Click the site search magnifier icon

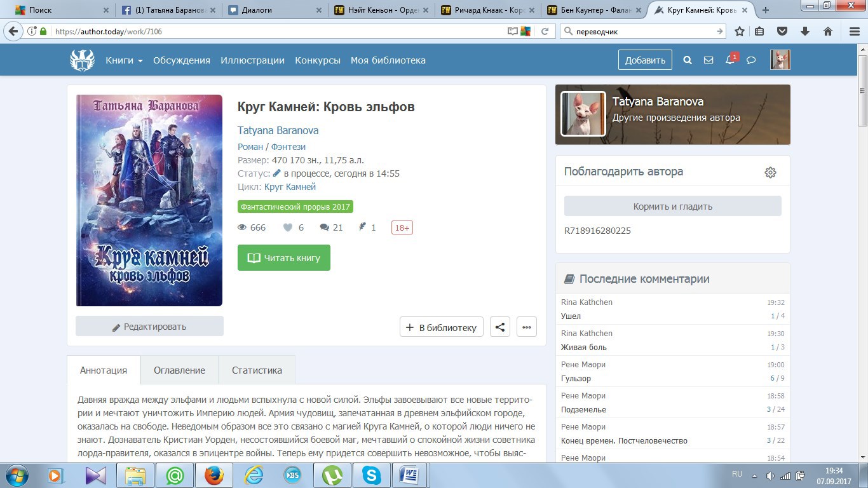tap(687, 60)
